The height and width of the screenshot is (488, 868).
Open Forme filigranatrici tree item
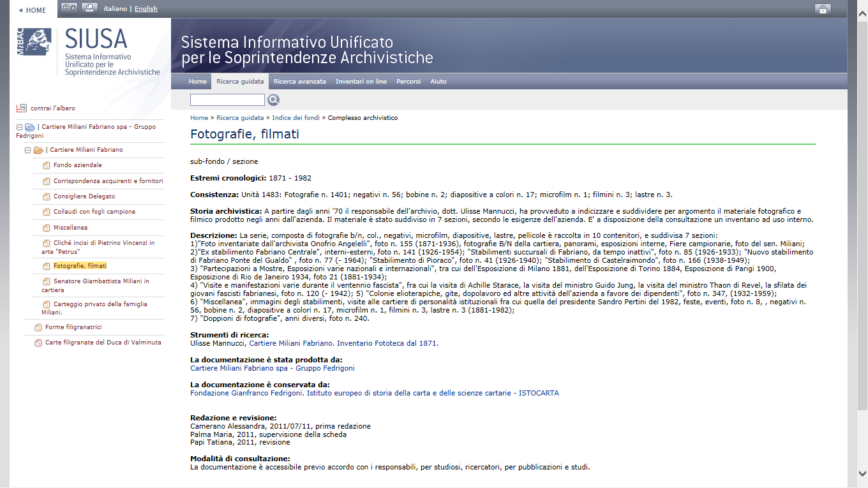[x=73, y=327]
